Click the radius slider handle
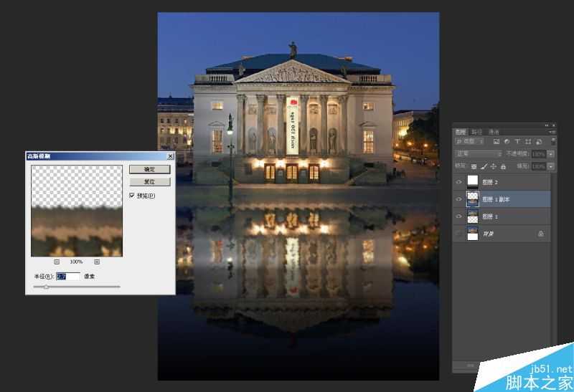Screen dimensions: 574x392 point(46,287)
